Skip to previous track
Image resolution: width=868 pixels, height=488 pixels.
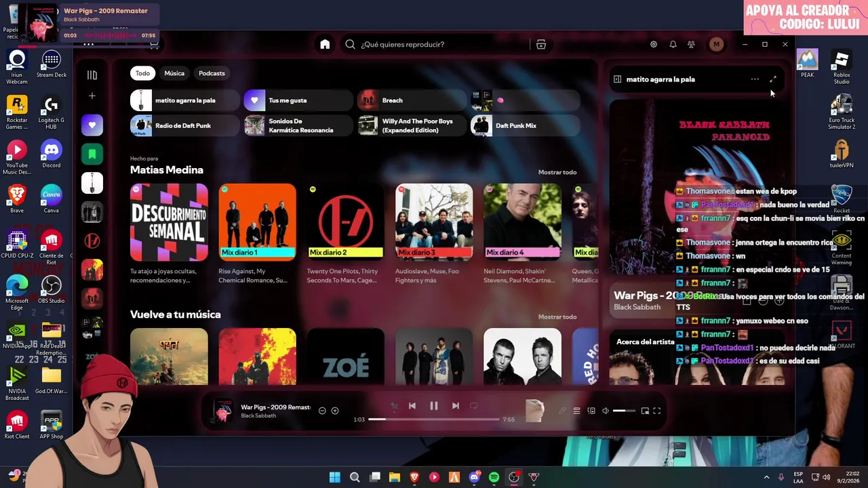412,406
